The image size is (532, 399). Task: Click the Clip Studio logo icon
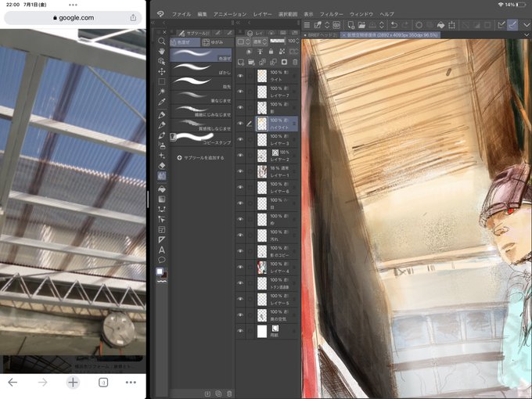click(x=160, y=14)
